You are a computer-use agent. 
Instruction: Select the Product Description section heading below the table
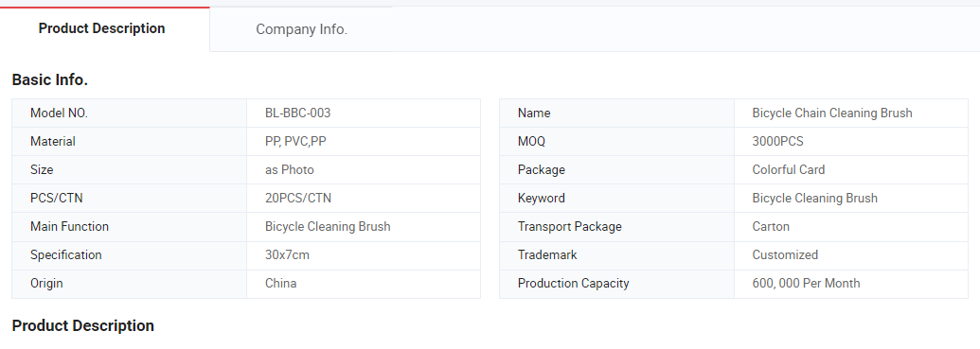pos(83,326)
